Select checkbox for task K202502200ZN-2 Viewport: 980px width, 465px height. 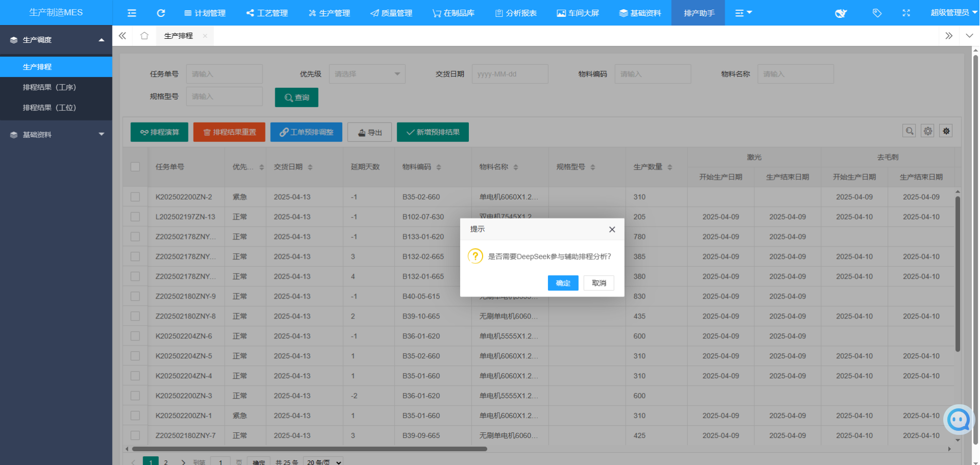pyautogui.click(x=135, y=197)
